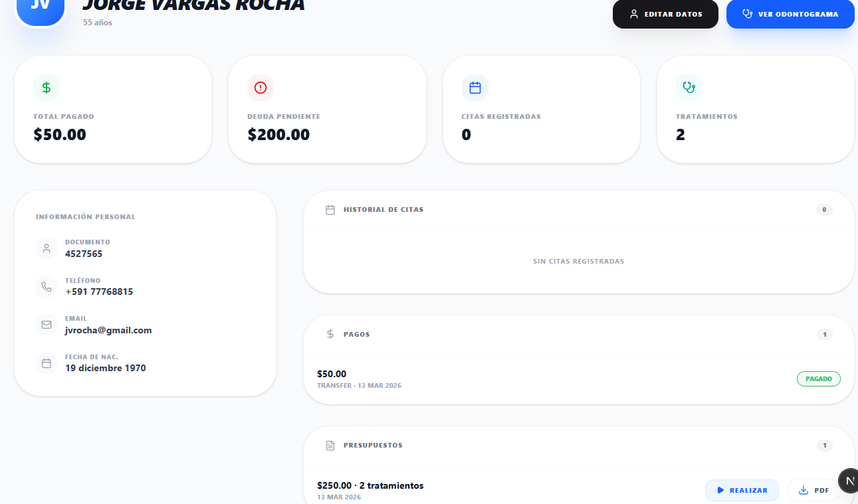Click the Pagado status badge
Viewport: 858px width, 504px height.
pyautogui.click(x=818, y=378)
